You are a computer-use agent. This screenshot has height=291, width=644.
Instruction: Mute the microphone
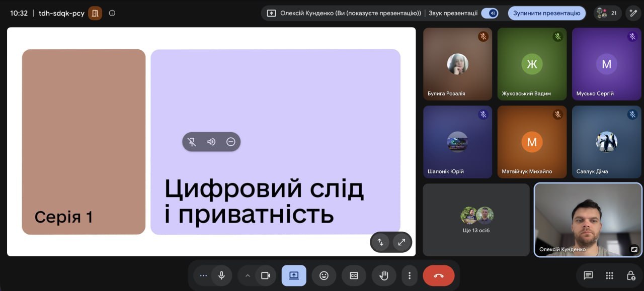tap(221, 275)
